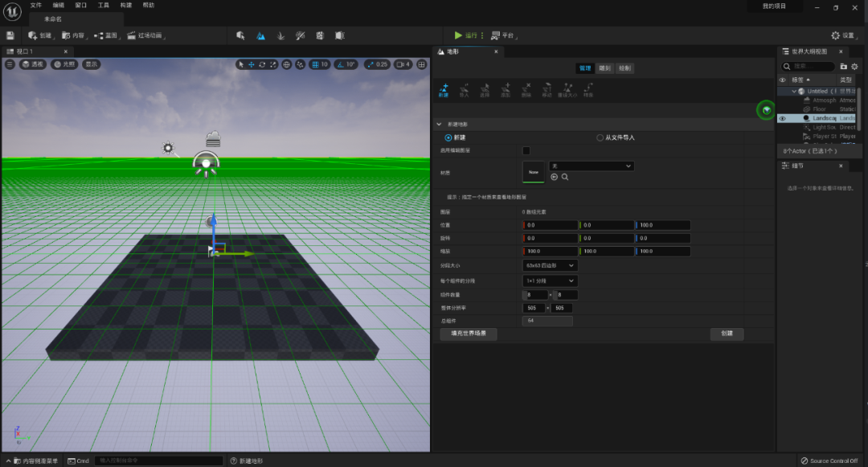Toggle scale snapping 0.25 button

378,65
